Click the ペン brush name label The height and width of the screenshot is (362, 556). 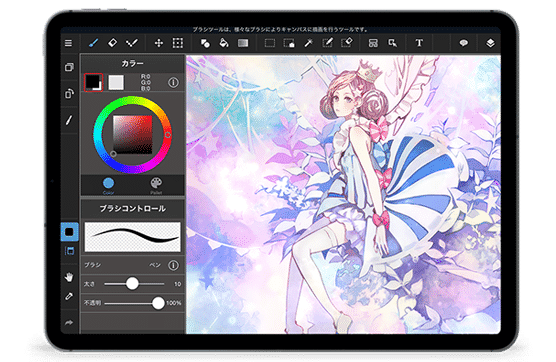pos(155,265)
